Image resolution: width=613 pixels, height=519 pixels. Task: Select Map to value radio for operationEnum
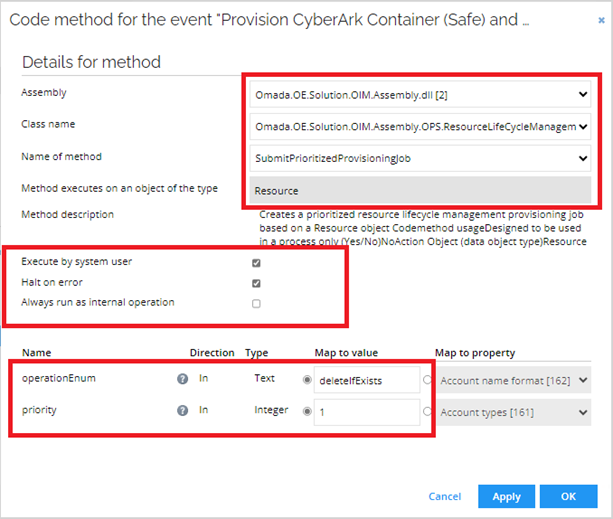click(307, 379)
